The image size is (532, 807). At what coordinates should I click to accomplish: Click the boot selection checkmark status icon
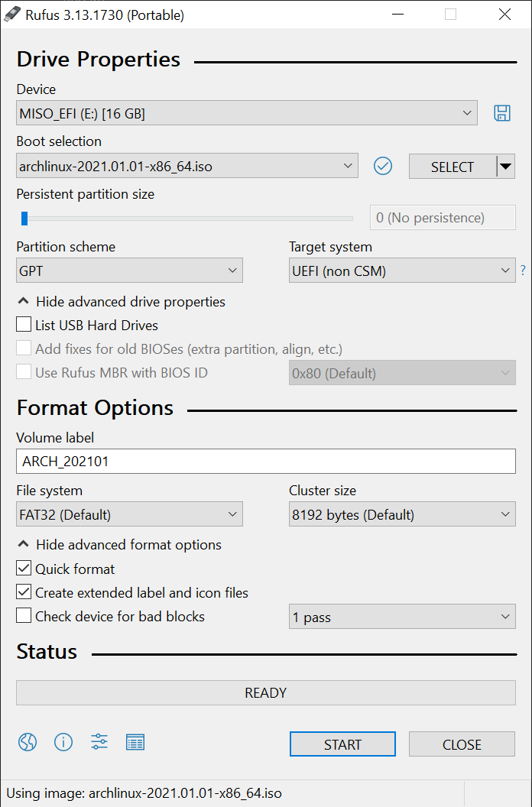pyautogui.click(x=383, y=166)
